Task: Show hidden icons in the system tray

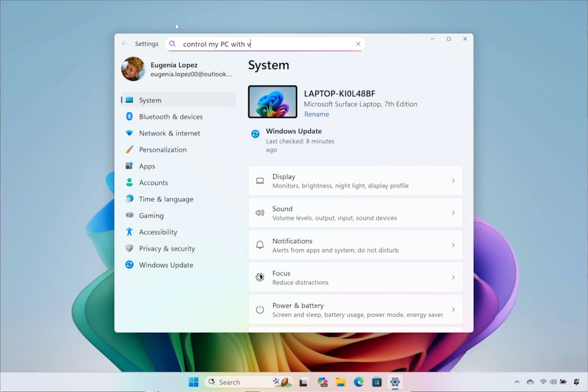Action: (x=517, y=381)
